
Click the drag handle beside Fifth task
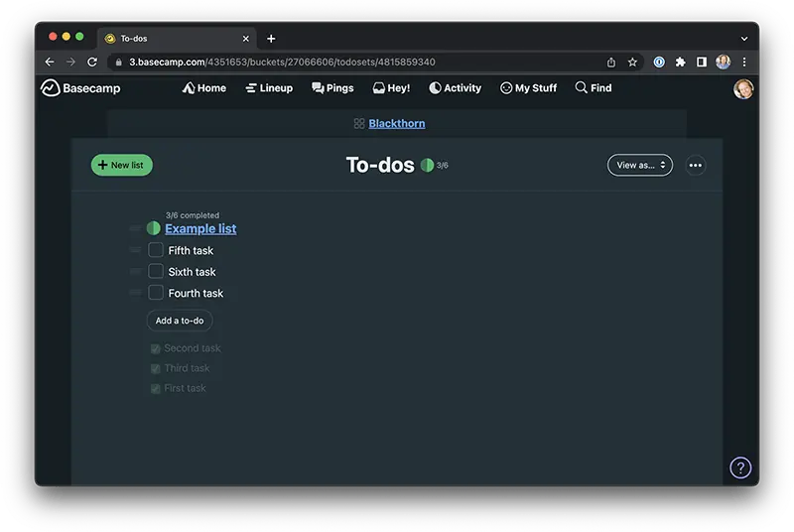coord(135,250)
